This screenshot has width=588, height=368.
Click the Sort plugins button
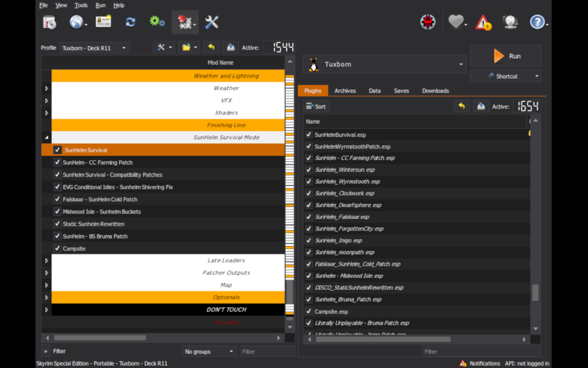point(316,106)
